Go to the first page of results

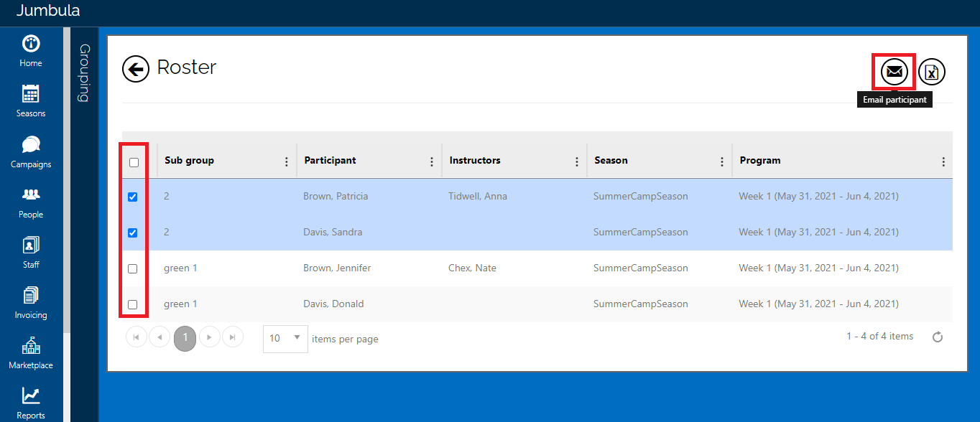coord(137,337)
